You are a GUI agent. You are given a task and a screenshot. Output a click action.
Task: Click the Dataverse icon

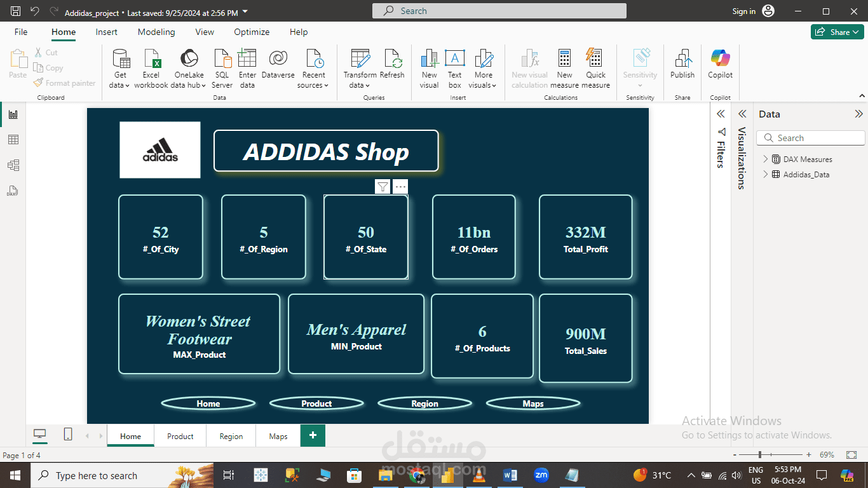point(278,58)
